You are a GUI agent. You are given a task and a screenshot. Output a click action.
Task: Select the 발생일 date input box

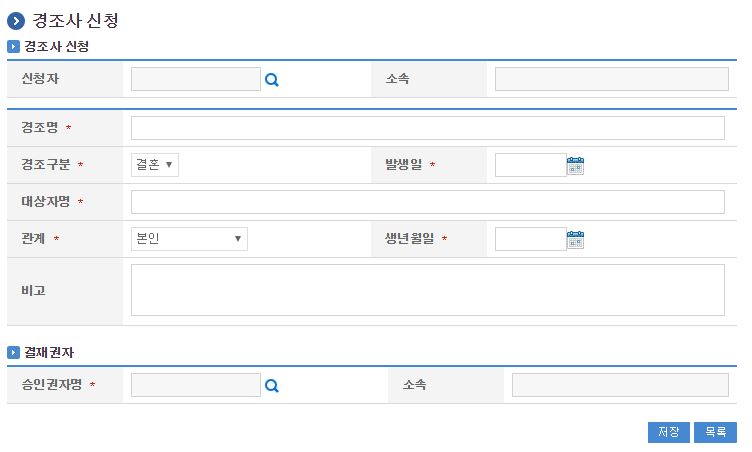pos(530,165)
